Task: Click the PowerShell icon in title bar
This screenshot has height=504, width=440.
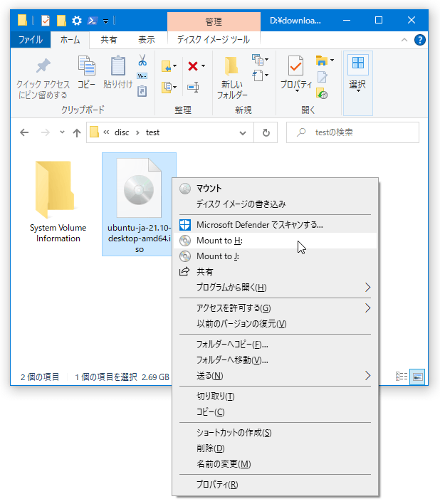Action: 93,21
